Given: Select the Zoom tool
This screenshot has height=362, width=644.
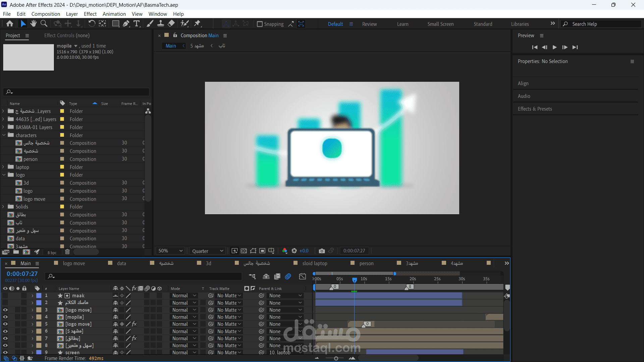Looking at the screenshot, I should click(44, 23).
